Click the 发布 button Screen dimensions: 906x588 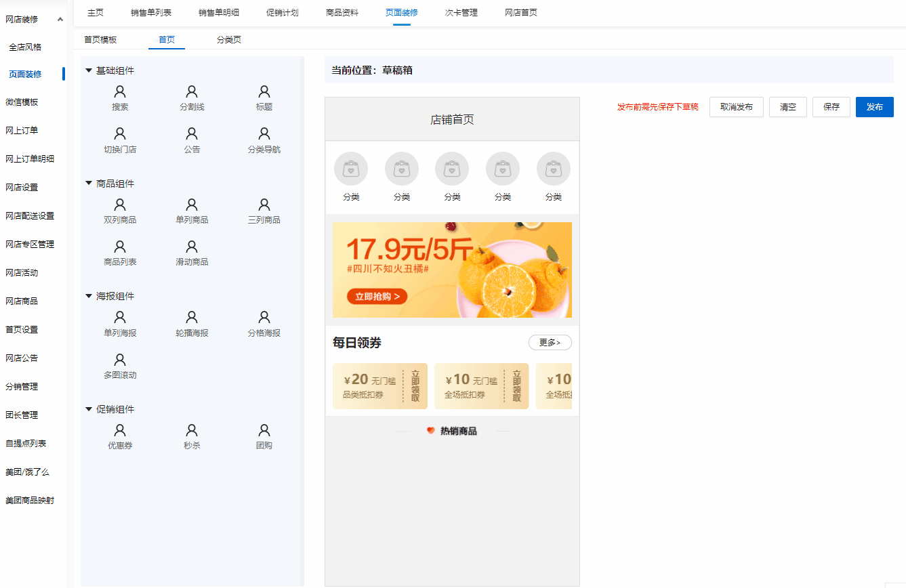coord(875,107)
